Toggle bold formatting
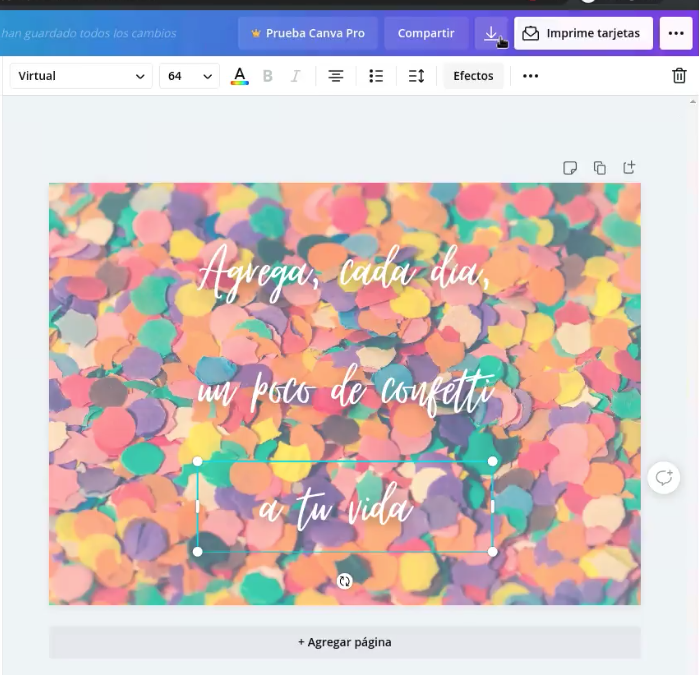This screenshot has height=675, width=699. click(267, 76)
